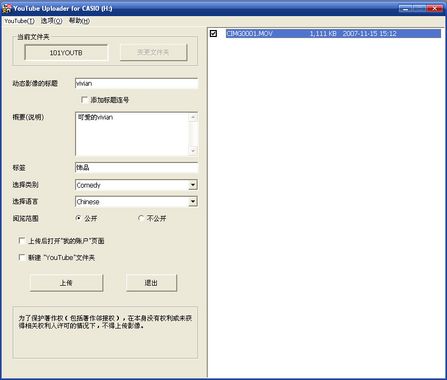This screenshot has width=447, height=380.
Task: Click the 标签 tags input field
Action: point(136,168)
